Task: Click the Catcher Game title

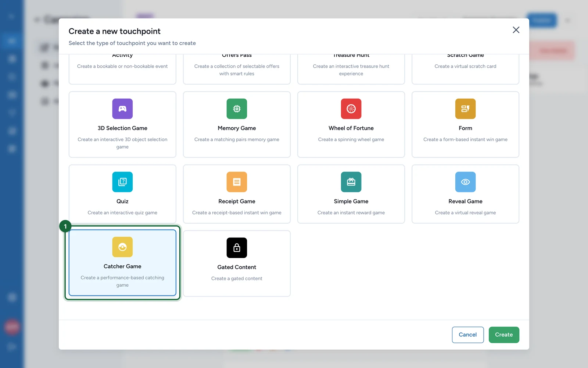Action: coord(122,266)
